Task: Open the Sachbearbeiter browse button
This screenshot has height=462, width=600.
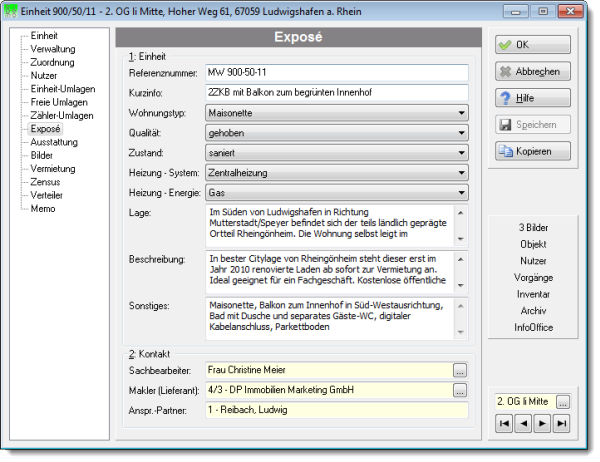Action: click(460, 370)
